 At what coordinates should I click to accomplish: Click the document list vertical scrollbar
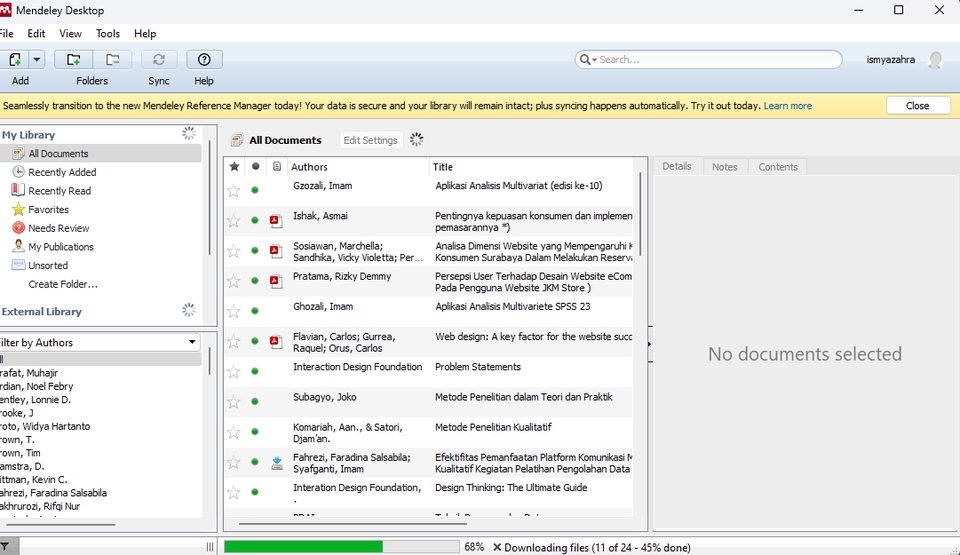pos(640,213)
